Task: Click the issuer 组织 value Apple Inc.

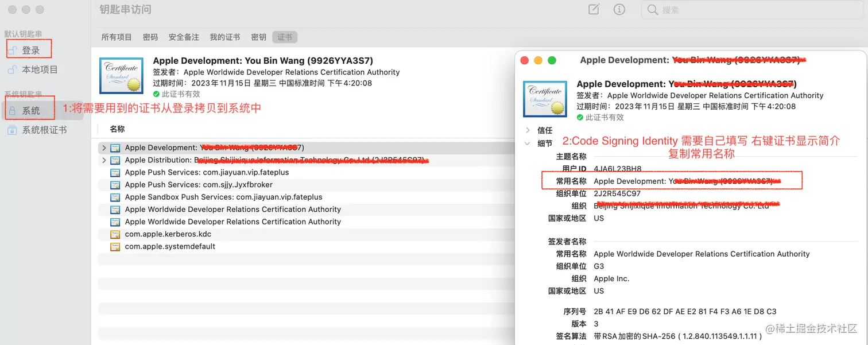Action: [x=611, y=278]
